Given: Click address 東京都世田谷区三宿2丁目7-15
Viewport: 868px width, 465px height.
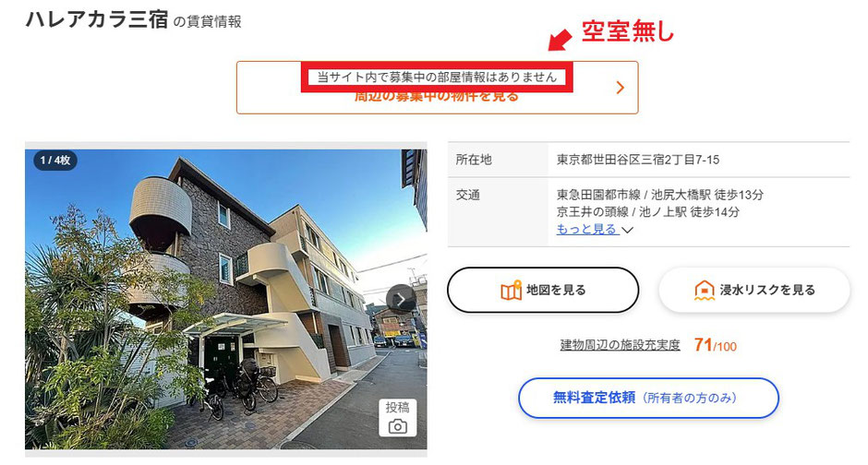Looking at the screenshot, I should [x=638, y=160].
